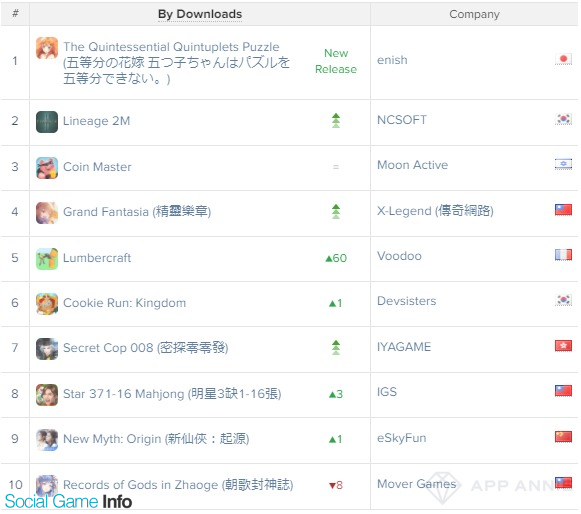The height and width of the screenshot is (514, 581).
Task: Click the Secret Cop 008 app icon
Action: tap(47, 349)
